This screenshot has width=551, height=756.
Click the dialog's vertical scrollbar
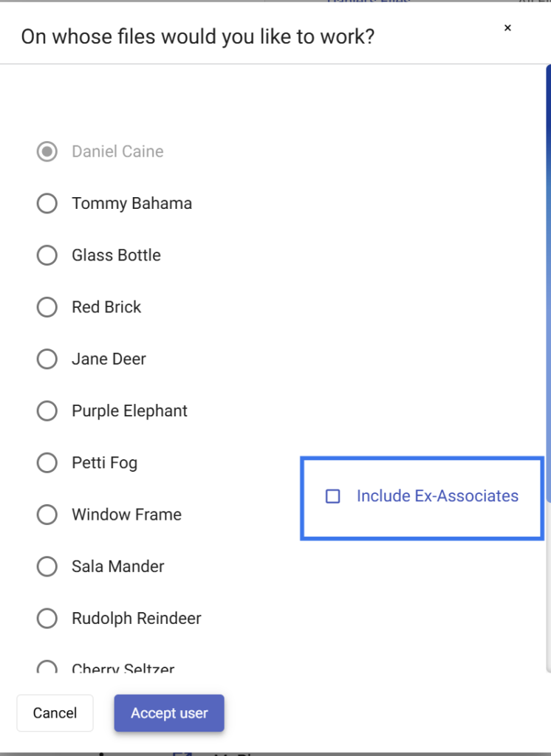(x=547, y=295)
